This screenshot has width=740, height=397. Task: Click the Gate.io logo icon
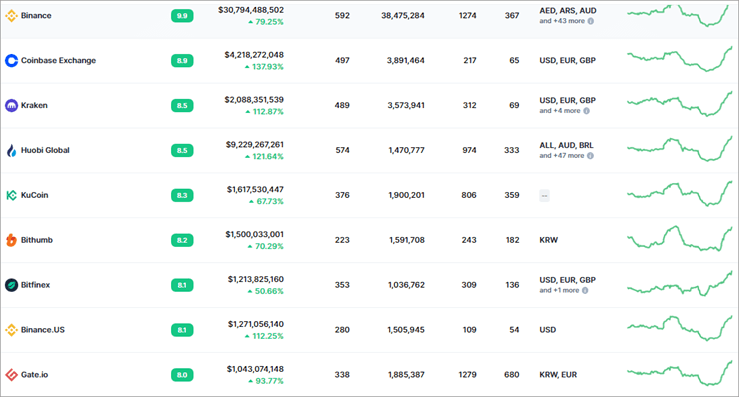[11, 375]
